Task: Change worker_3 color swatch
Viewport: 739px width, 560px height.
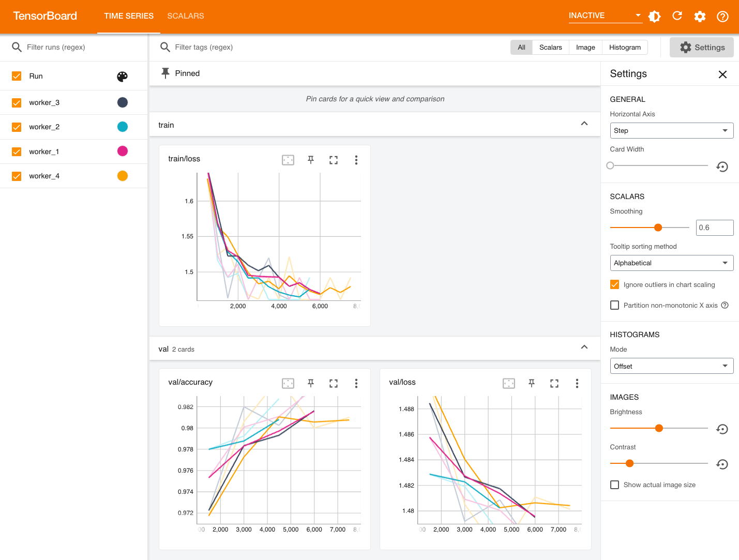Action: (123, 102)
